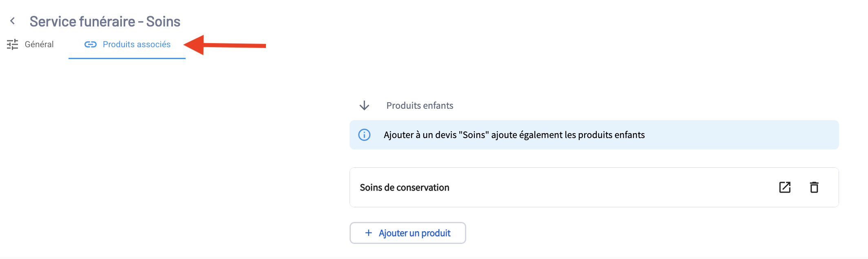Click the Produits enfants heading text
The height and width of the screenshot is (259, 868).
coord(420,105)
